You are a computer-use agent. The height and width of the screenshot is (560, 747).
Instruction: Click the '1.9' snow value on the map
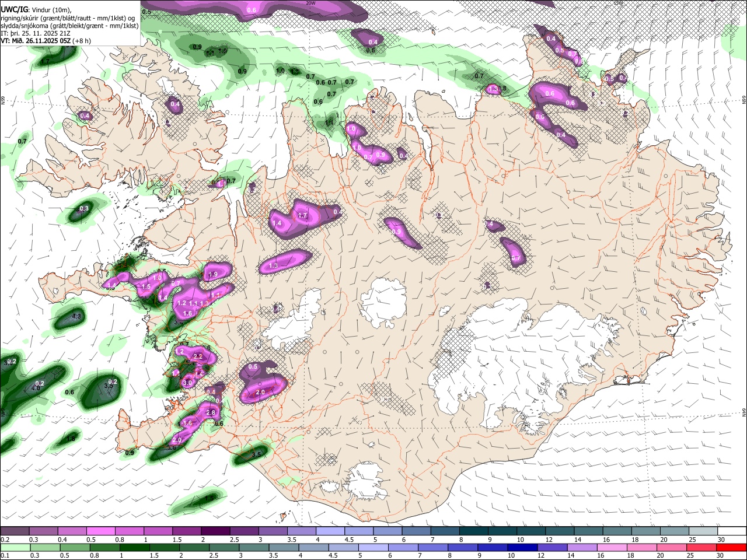click(x=213, y=275)
